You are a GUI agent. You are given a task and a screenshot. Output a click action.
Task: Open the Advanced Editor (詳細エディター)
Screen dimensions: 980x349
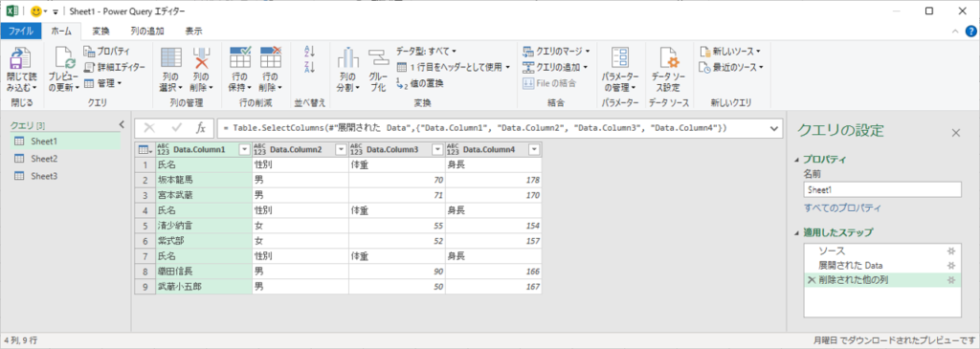[x=114, y=67]
